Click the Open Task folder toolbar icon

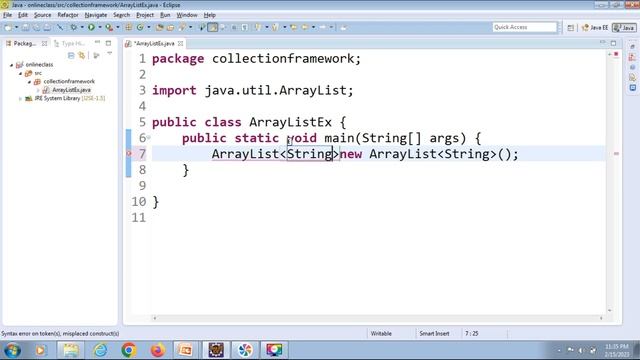pos(171,27)
